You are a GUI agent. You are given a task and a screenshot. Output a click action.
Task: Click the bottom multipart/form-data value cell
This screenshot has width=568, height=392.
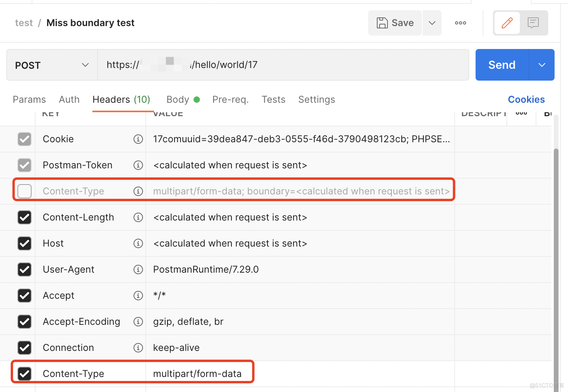coord(300,374)
